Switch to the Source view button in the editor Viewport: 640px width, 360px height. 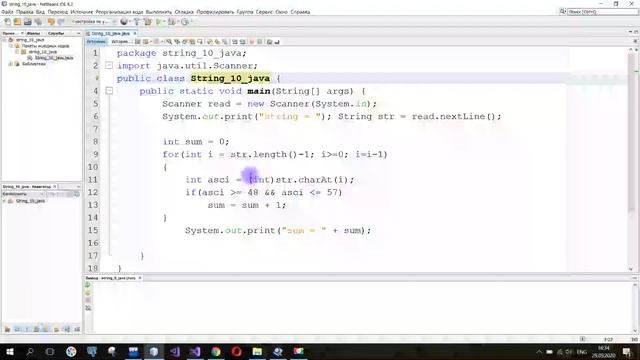96,42
